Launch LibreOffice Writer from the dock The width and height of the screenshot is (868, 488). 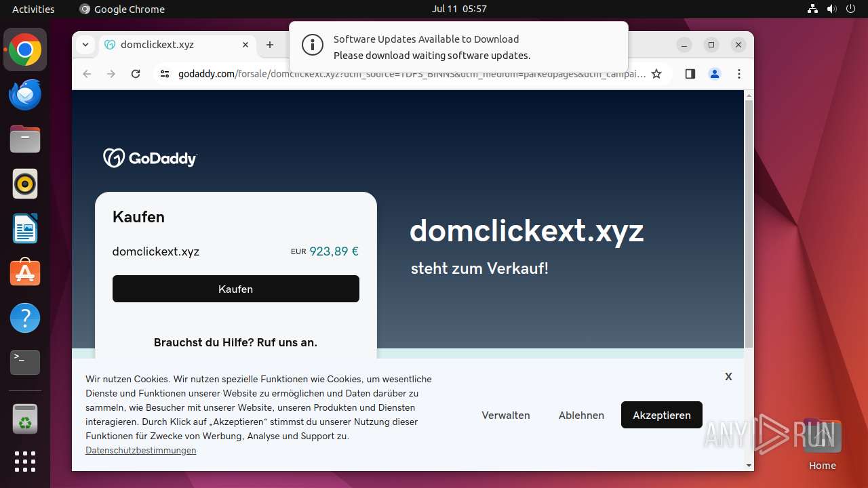point(25,228)
